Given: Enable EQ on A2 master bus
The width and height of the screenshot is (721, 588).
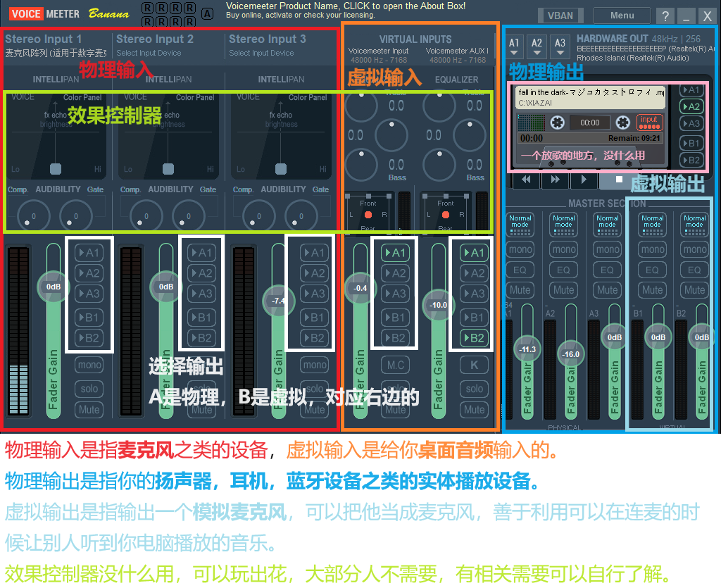Looking at the screenshot, I should click(563, 270).
